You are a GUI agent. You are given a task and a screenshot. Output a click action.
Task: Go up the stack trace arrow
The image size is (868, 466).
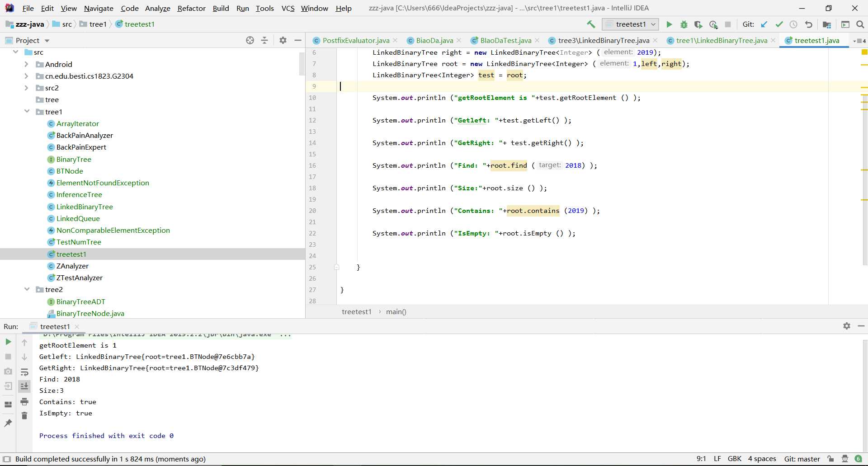(24, 342)
